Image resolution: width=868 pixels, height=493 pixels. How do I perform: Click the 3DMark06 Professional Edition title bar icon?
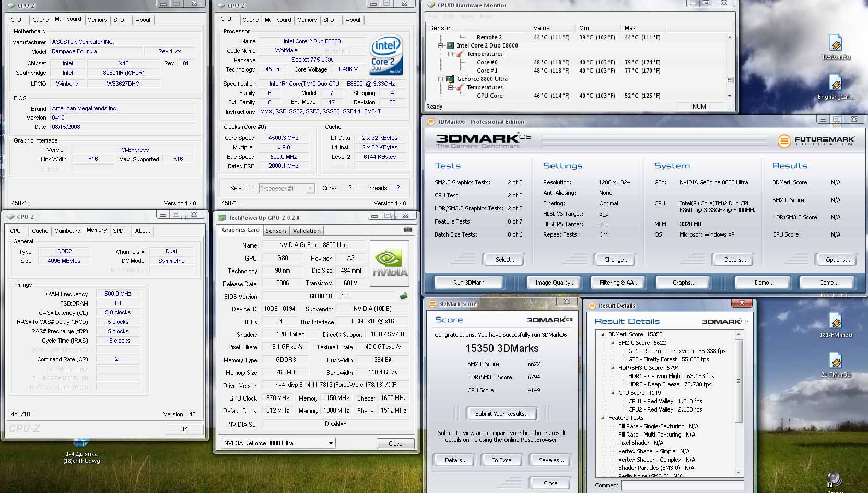point(431,122)
